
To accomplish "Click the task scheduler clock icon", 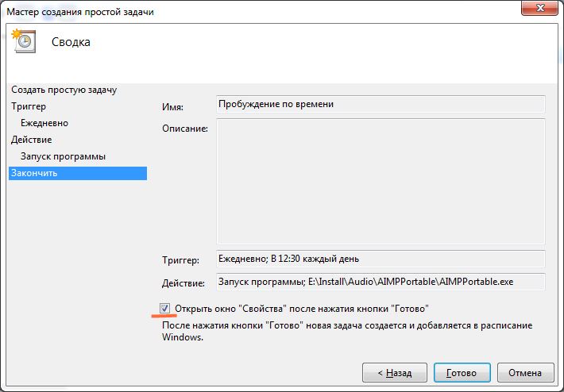I will pyautogui.click(x=24, y=40).
